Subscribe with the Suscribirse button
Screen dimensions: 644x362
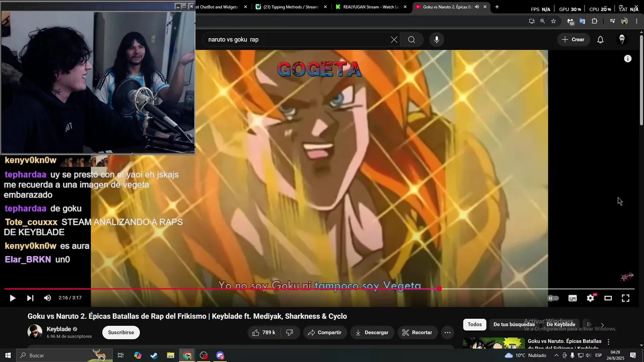click(x=121, y=332)
